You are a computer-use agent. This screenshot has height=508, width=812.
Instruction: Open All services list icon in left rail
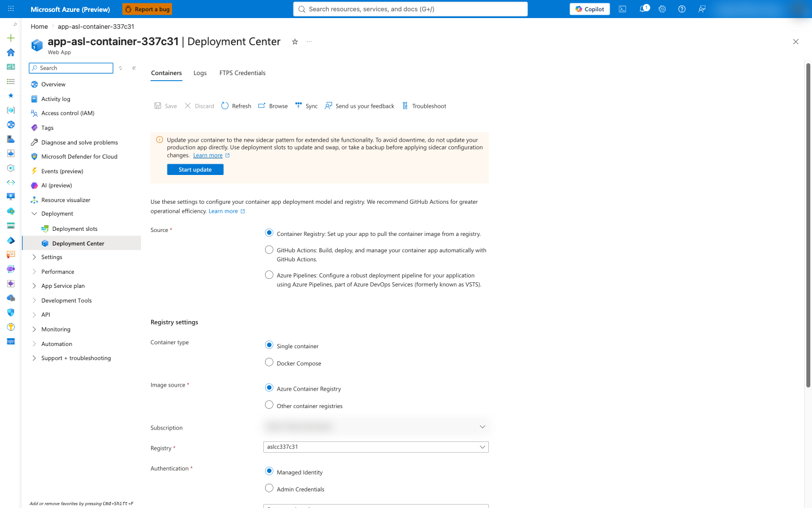click(11, 81)
